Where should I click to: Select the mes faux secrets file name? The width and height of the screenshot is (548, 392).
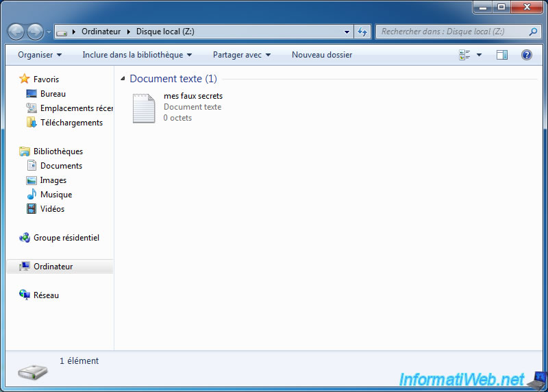193,96
